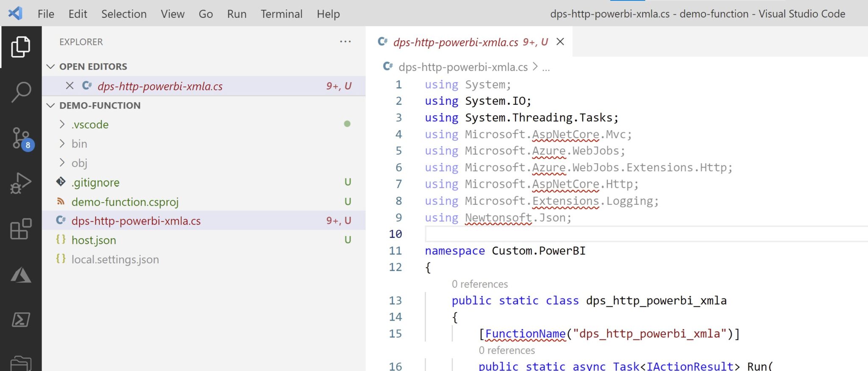Collapse the Open Editors section

point(51,67)
